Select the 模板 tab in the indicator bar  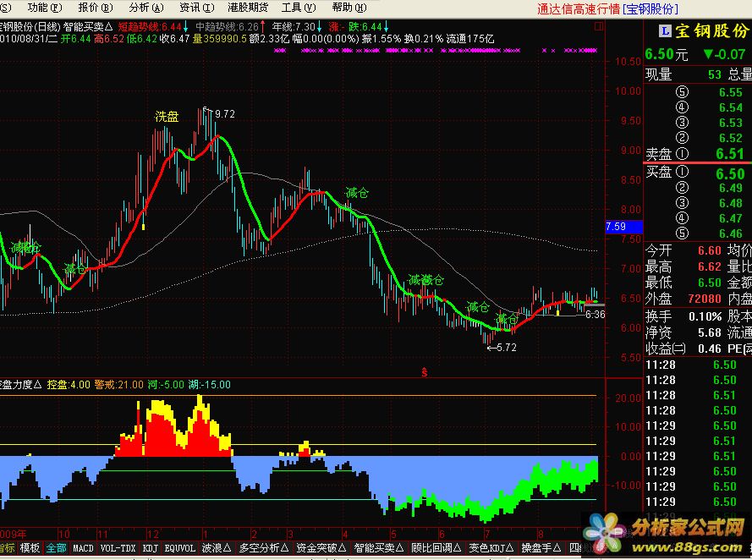click(x=30, y=548)
